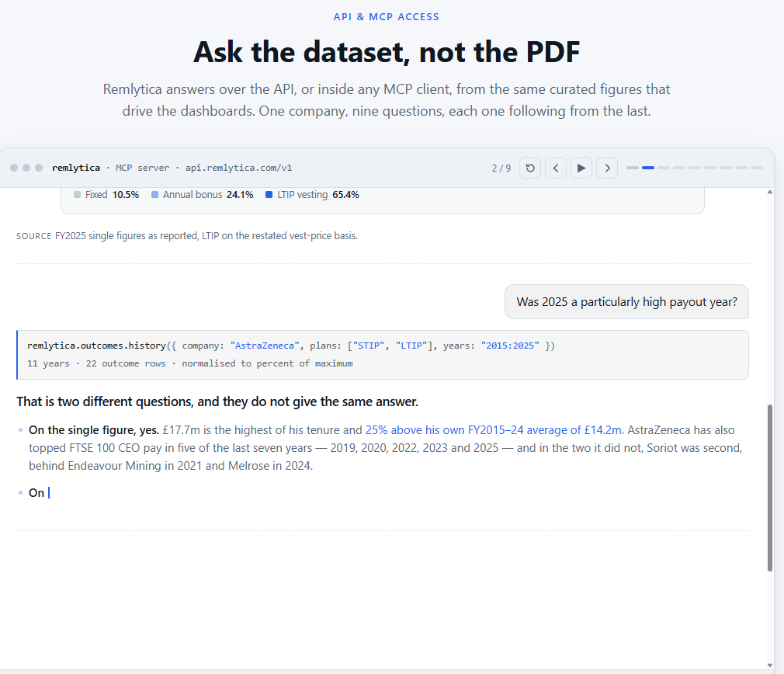Click the LTIP vesting blue swatch
The height and width of the screenshot is (674, 784).
pos(269,194)
